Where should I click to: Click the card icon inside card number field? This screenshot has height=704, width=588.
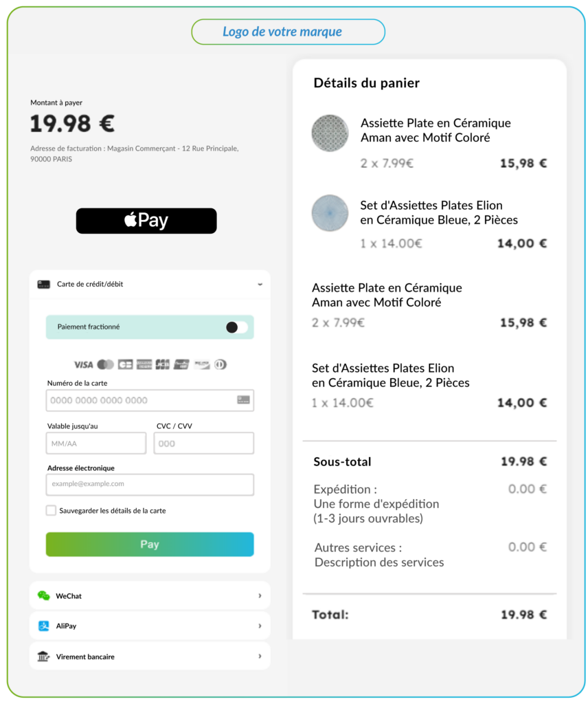click(x=243, y=400)
